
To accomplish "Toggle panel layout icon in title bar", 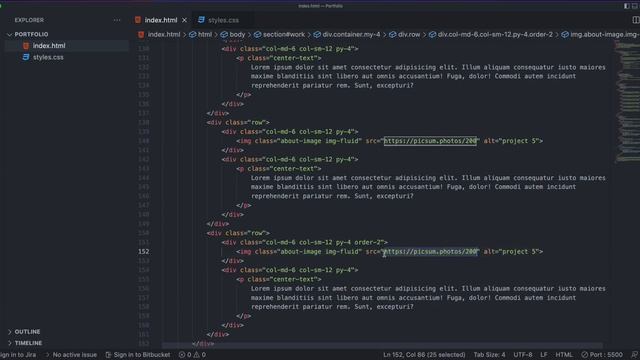I will click(x=635, y=6).
